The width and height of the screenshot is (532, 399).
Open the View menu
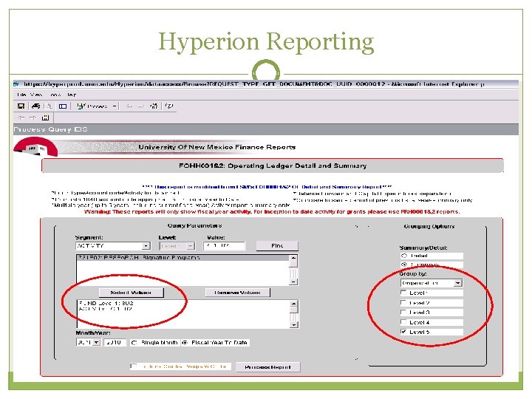(x=36, y=95)
